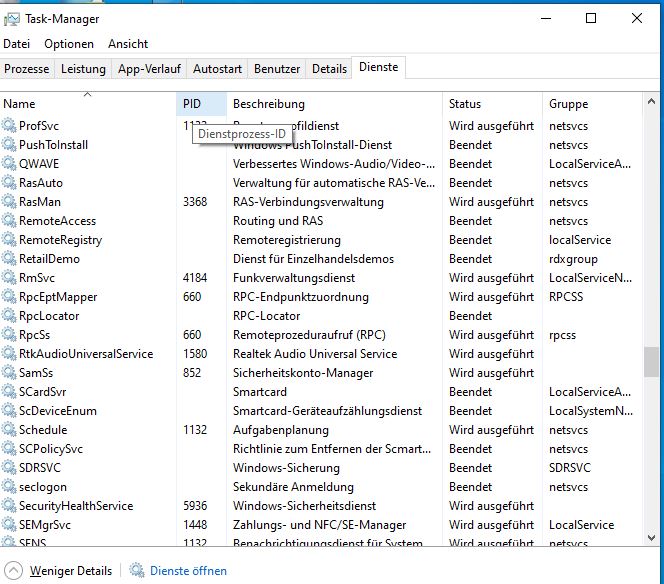Sort by the Gruppe column header
This screenshot has height=584, width=664.
coord(592,104)
